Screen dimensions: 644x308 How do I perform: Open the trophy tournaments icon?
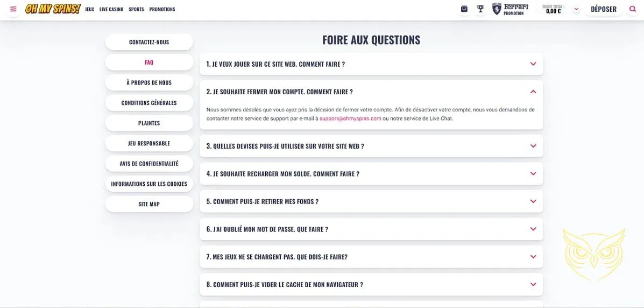point(480,9)
